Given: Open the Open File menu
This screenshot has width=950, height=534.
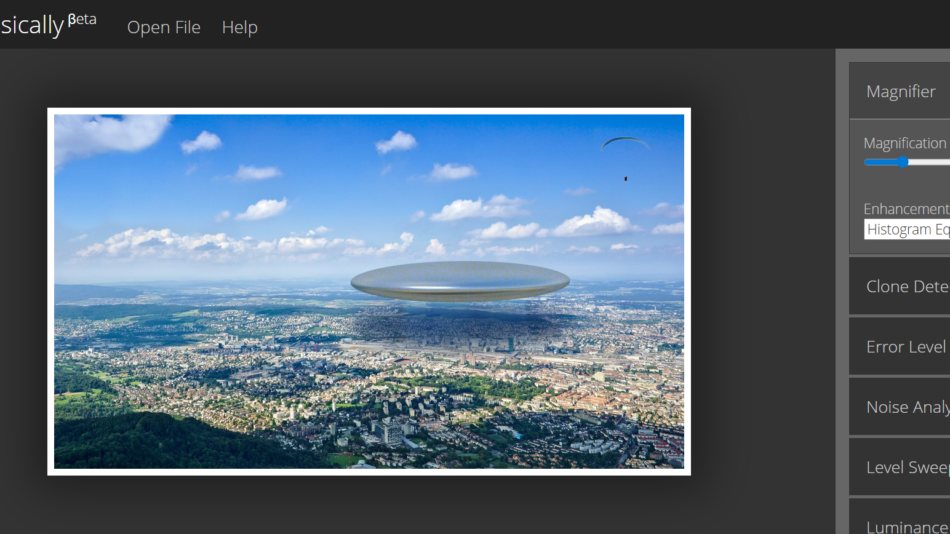Looking at the screenshot, I should pos(163,27).
